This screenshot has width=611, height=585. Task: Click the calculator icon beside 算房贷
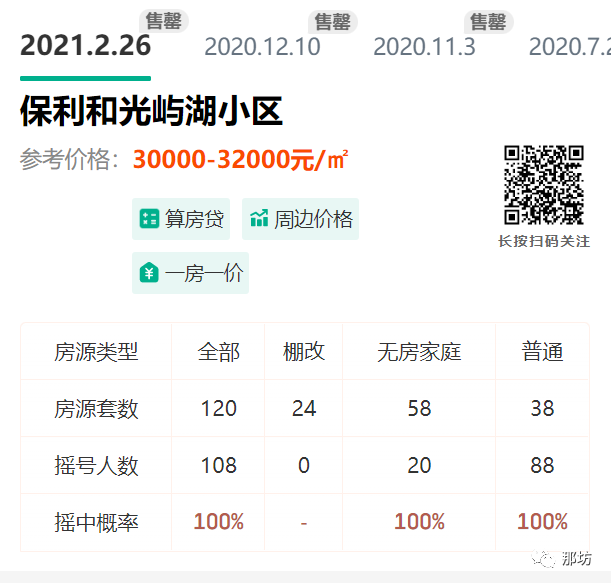coord(149,219)
